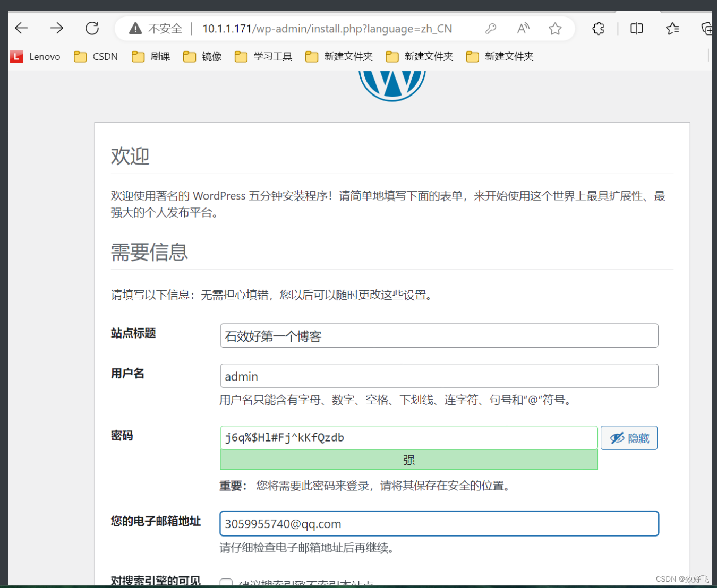Click the email address input field

(439, 524)
